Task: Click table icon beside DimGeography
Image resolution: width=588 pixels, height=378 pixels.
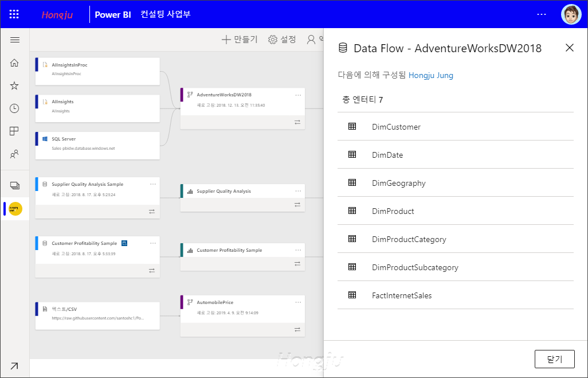Action: 352,182
